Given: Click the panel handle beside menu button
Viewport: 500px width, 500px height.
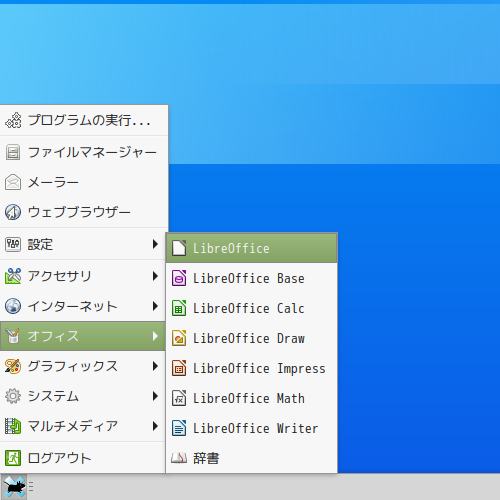Looking at the screenshot, I should [x=31, y=487].
